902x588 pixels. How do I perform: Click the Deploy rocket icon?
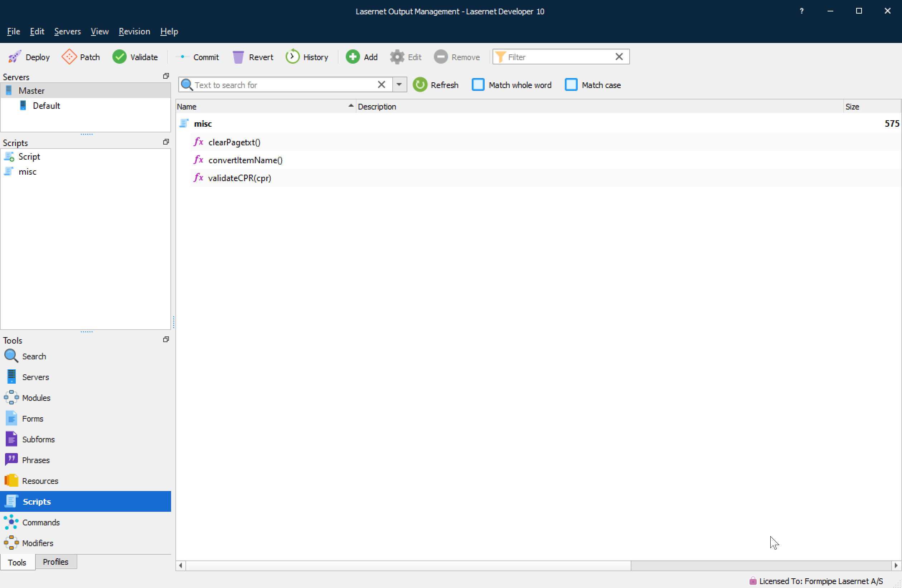[x=15, y=57]
